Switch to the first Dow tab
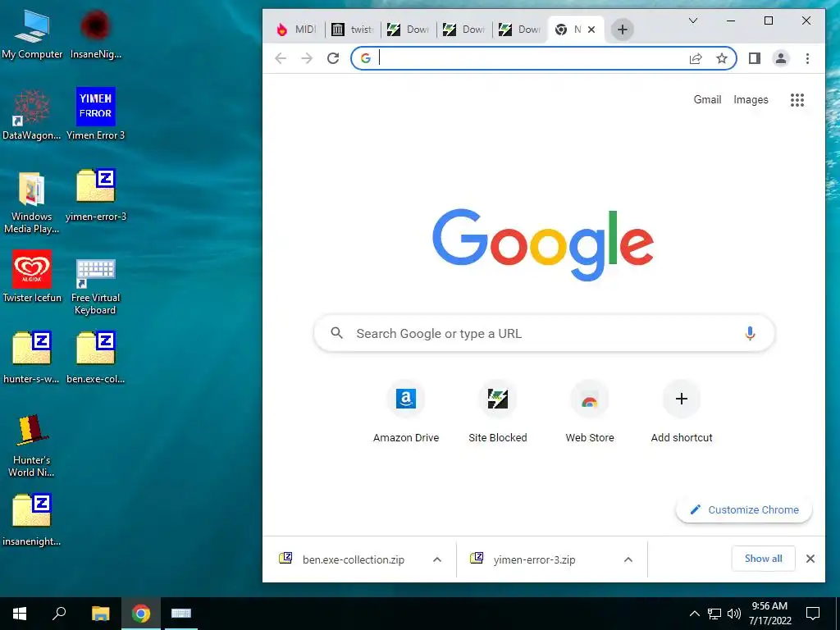The image size is (840, 630). (x=408, y=30)
